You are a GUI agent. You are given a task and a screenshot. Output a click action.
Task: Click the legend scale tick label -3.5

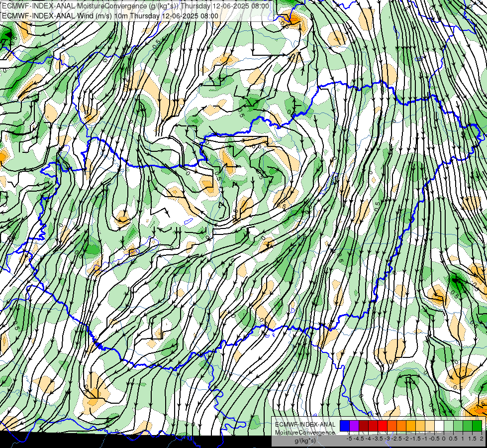pos(378,439)
